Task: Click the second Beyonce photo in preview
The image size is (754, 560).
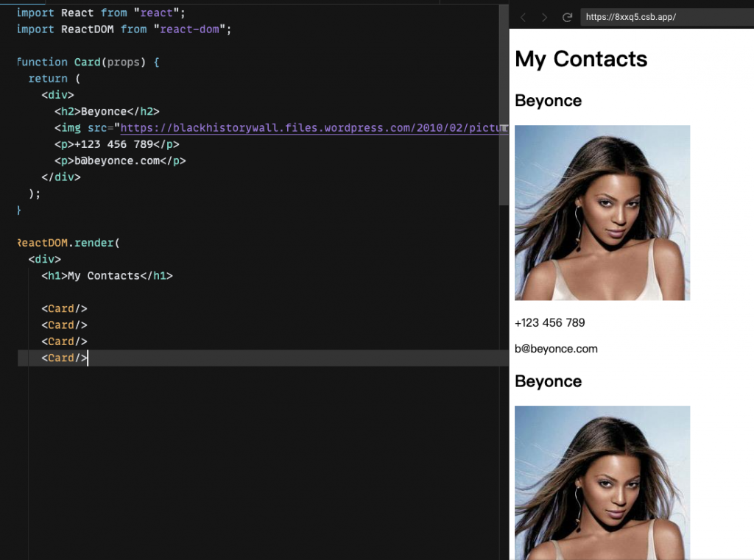Action: (x=602, y=483)
